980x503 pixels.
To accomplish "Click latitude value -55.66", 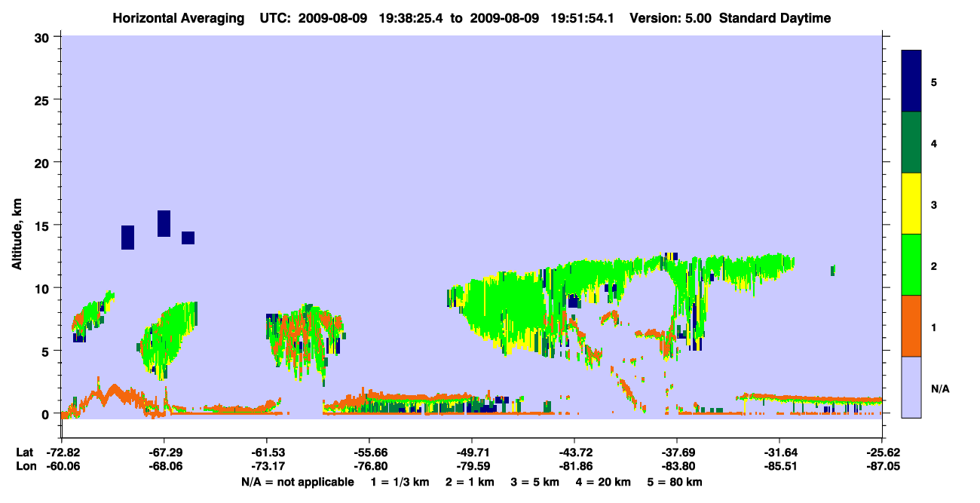I will coord(369,452).
